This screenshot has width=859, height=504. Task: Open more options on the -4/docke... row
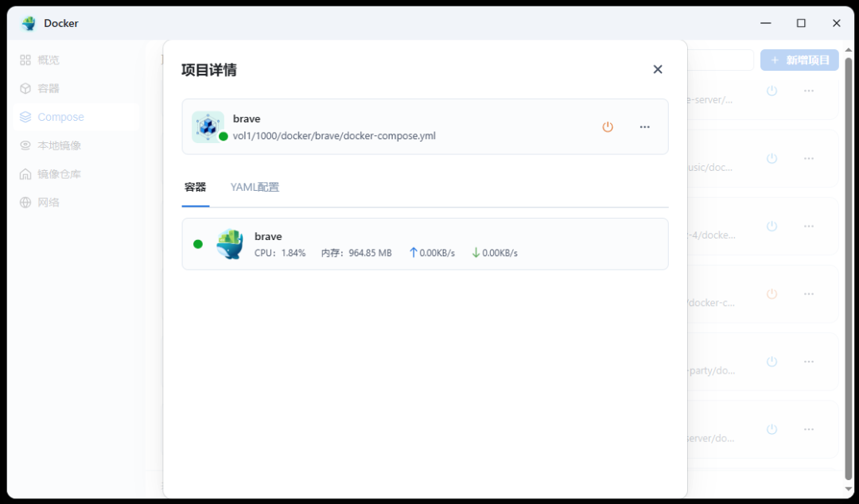809,226
